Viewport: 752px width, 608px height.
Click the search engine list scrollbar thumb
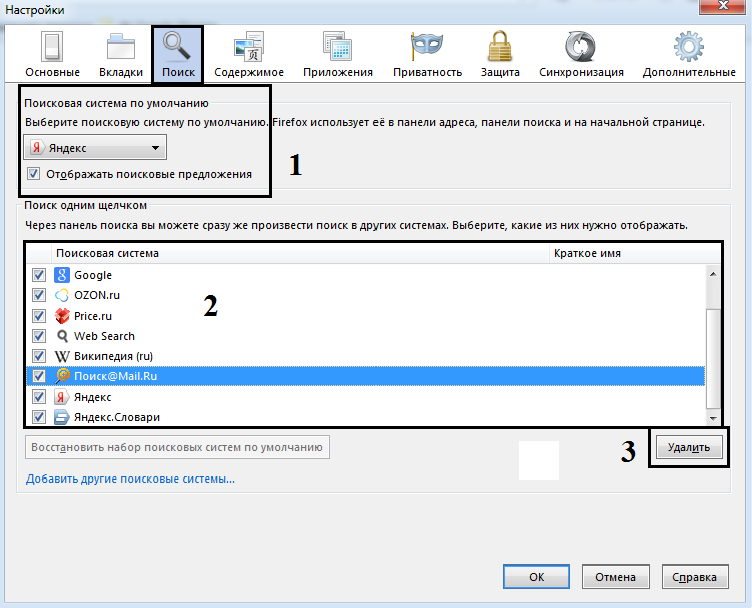coord(713,358)
